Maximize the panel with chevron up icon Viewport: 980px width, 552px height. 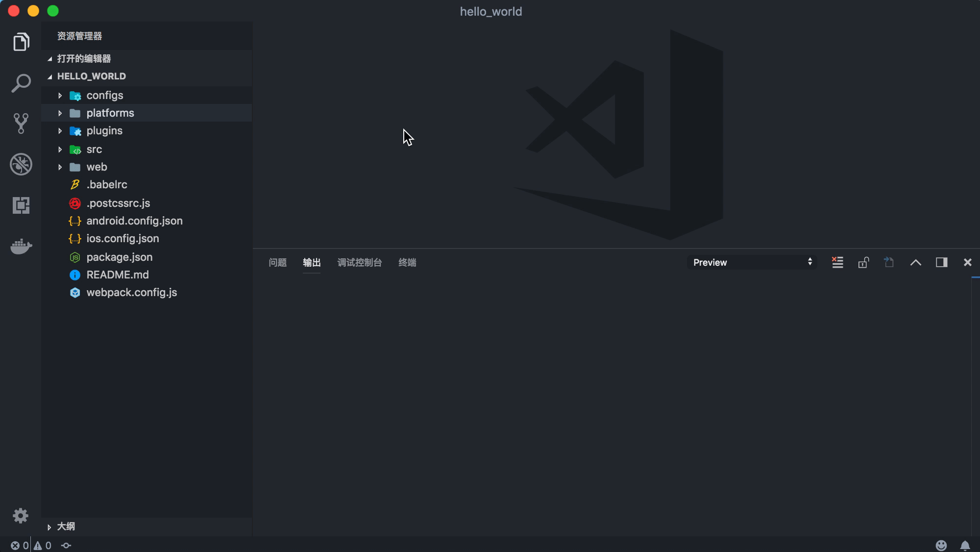tap(915, 262)
